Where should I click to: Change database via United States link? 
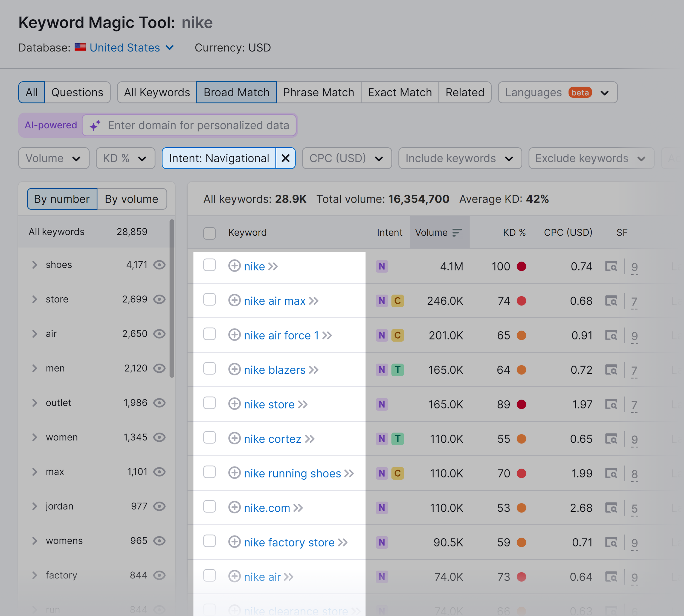pyautogui.click(x=124, y=47)
